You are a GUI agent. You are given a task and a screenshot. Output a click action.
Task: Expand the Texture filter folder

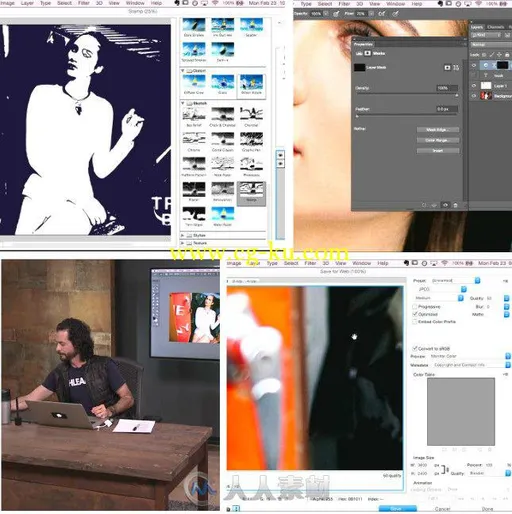coord(183,243)
